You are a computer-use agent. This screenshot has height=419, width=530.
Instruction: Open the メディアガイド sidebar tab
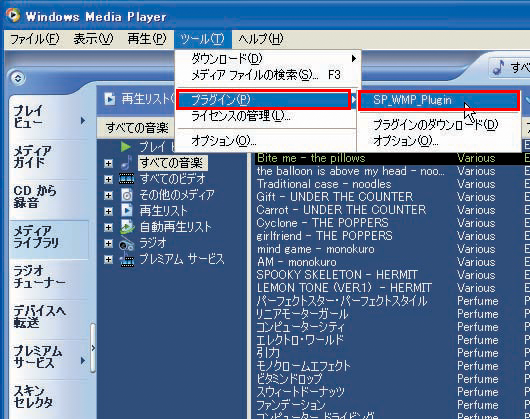[32, 156]
